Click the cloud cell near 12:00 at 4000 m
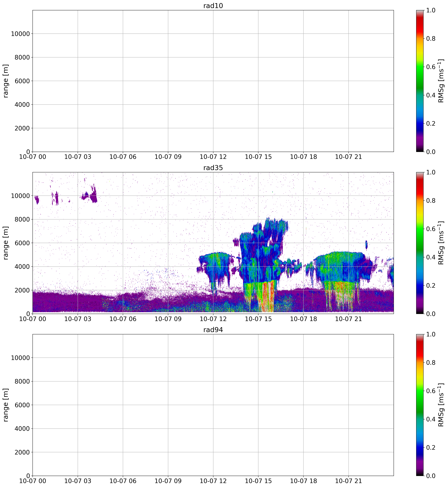The width and height of the screenshot is (448, 487). pyautogui.click(x=214, y=266)
